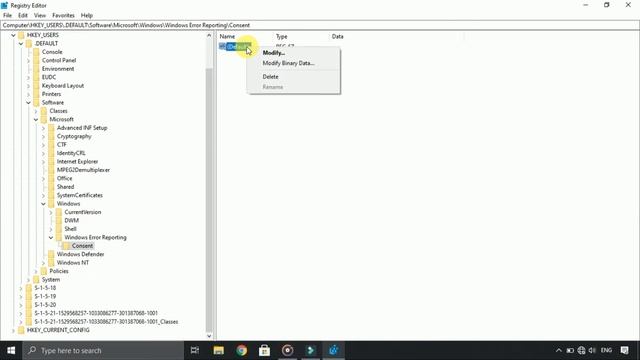The height and width of the screenshot is (360, 640).
Task: Choose Modify Binary Data... option
Action: pos(288,63)
